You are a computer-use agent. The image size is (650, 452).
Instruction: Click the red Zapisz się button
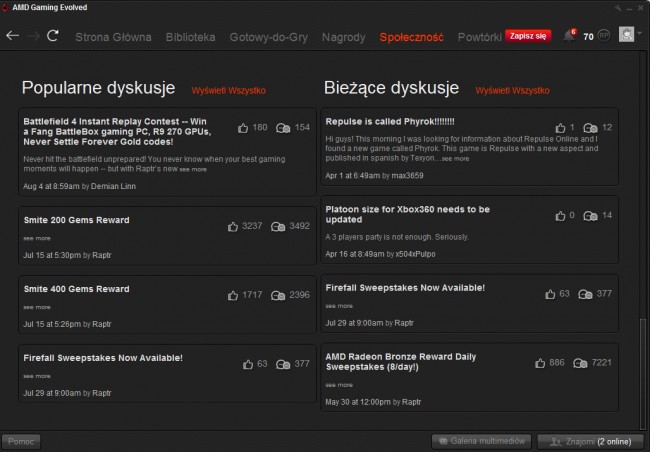point(528,36)
